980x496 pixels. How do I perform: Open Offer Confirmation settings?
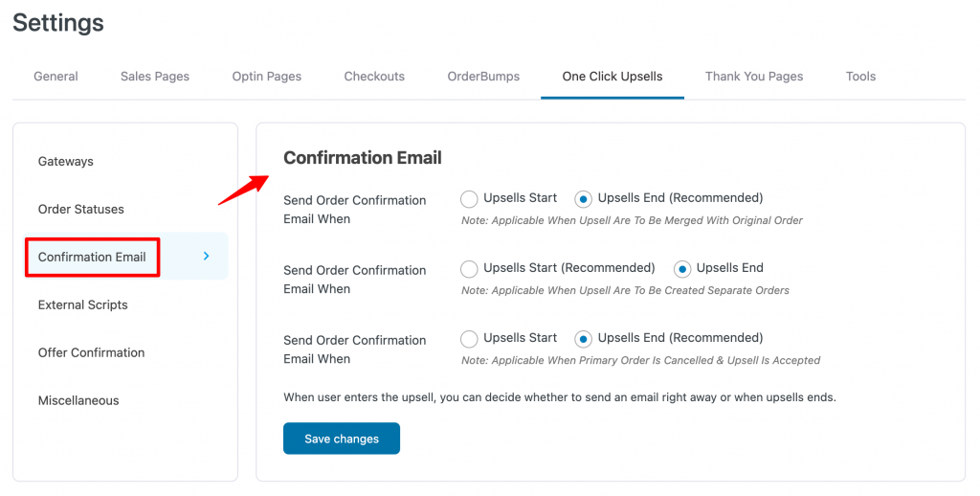[91, 352]
